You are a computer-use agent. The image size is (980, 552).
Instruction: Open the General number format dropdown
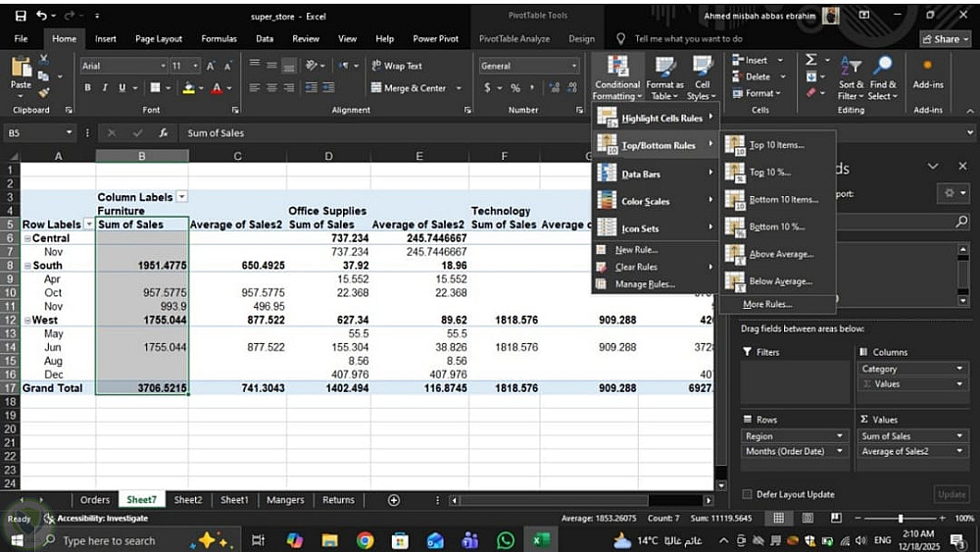pyautogui.click(x=574, y=66)
